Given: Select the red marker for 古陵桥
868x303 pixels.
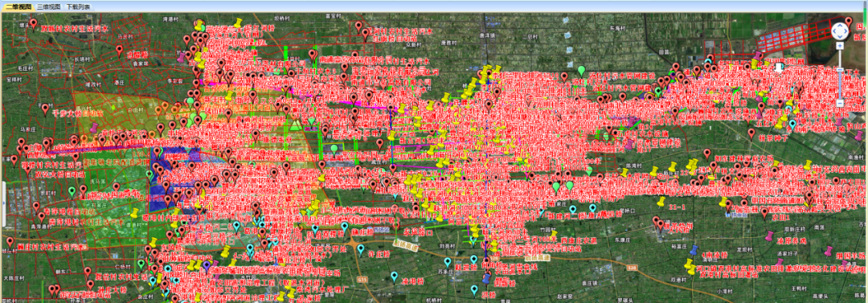Looking at the screenshot, I should [x=119, y=51].
